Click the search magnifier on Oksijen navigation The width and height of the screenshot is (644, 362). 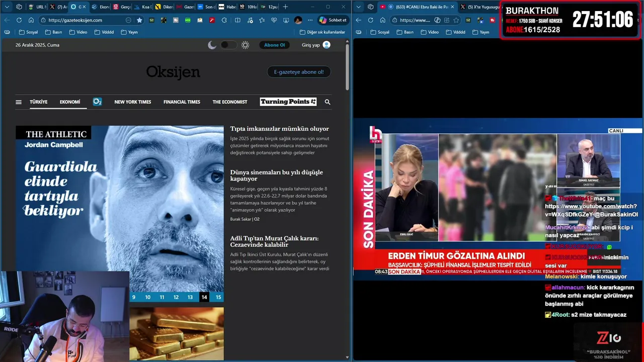click(328, 102)
